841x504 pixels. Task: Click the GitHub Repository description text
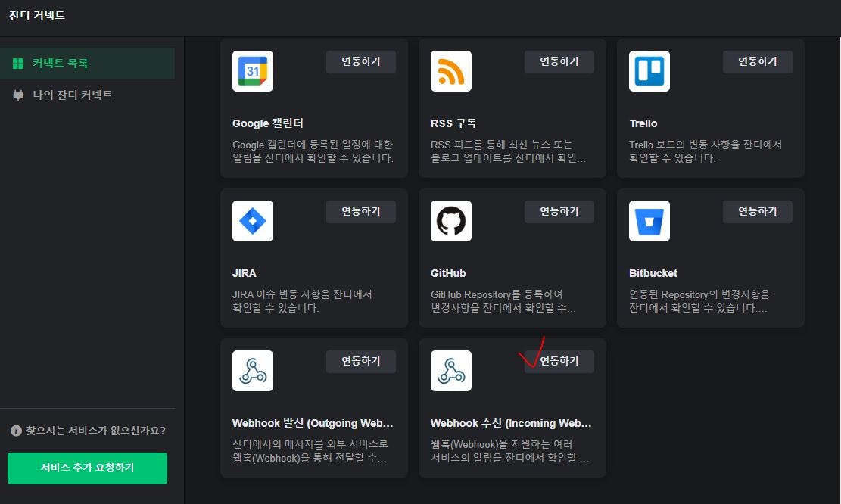[x=503, y=300]
